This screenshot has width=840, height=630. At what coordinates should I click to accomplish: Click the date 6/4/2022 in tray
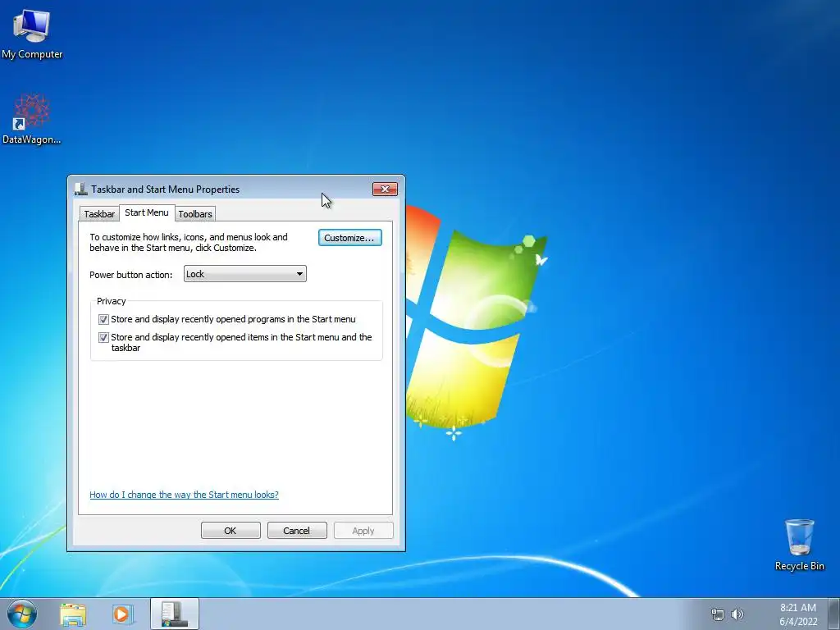click(x=798, y=622)
